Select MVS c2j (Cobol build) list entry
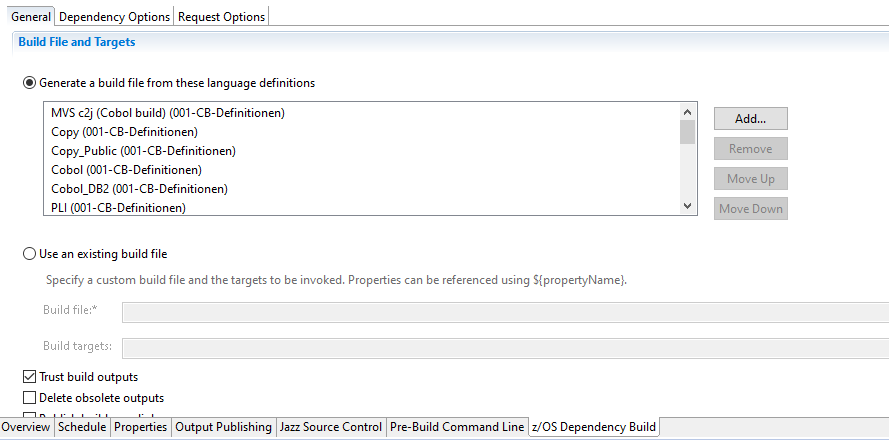The image size is (889, 440). tap(168, 113)
